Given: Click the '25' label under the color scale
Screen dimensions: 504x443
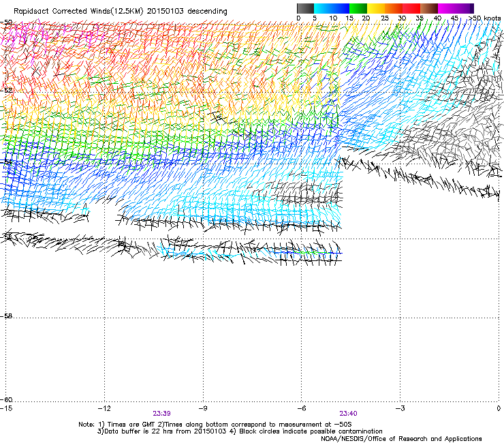Looking at the screenshot, I should [x=385, y=18].
